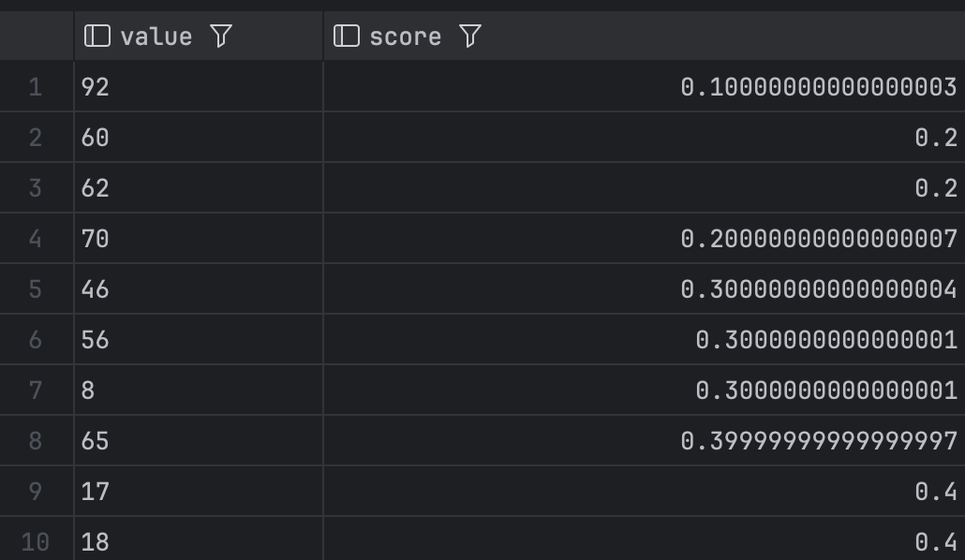The image size is (965, 560).
Task: Select row number 9
Action: point(36,491)
